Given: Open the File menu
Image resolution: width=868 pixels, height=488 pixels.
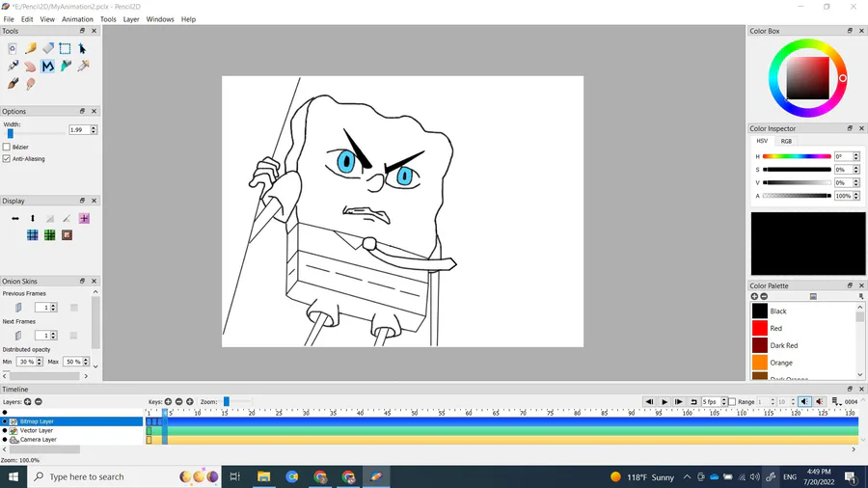Looking at the screenshot, I should pos(9,19).
